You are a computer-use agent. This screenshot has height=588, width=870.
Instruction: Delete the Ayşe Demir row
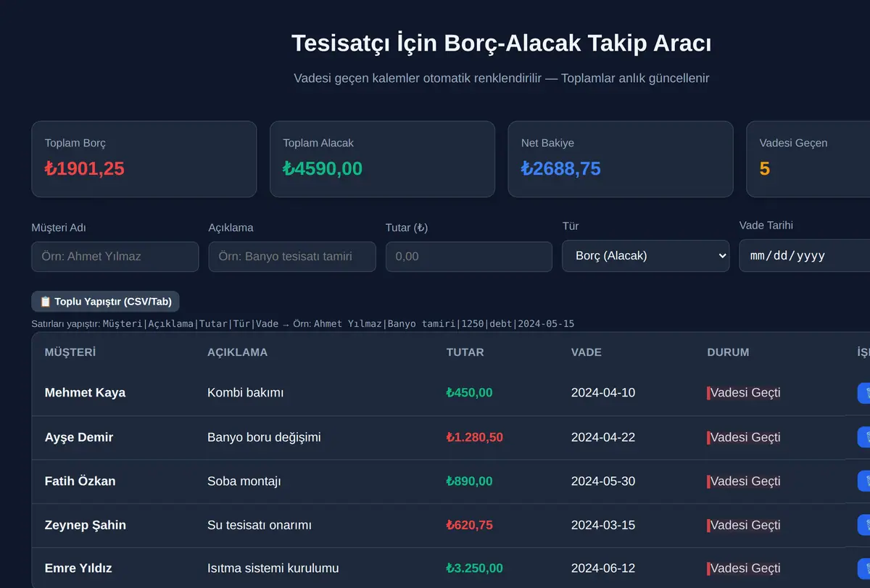click(863, 437)
